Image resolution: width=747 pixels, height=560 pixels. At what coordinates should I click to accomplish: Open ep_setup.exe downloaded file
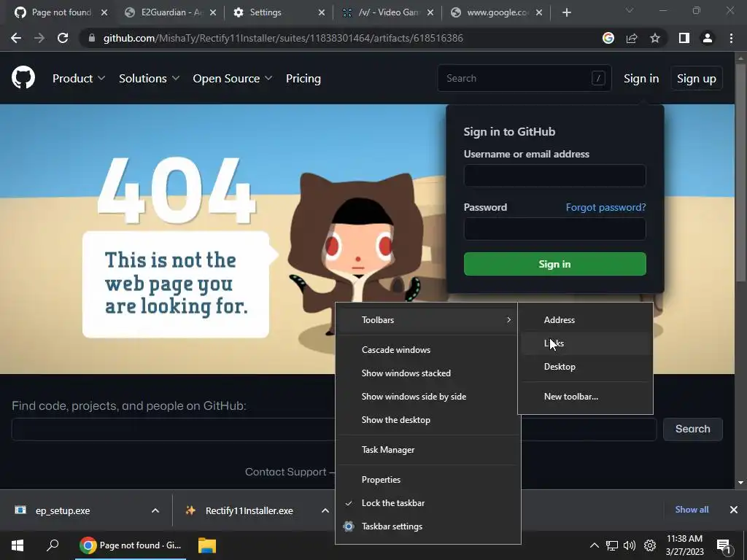tap(63, 510)
